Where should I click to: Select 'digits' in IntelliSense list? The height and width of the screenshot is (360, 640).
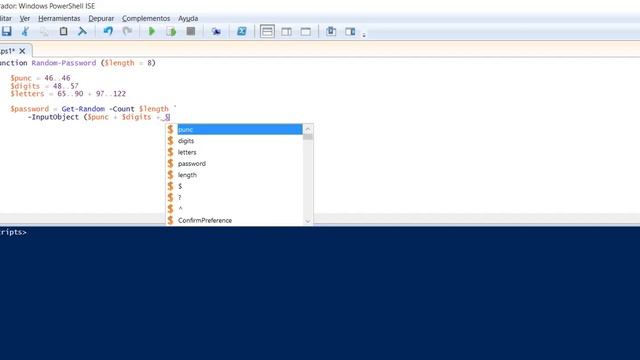[x=234, y=141]
